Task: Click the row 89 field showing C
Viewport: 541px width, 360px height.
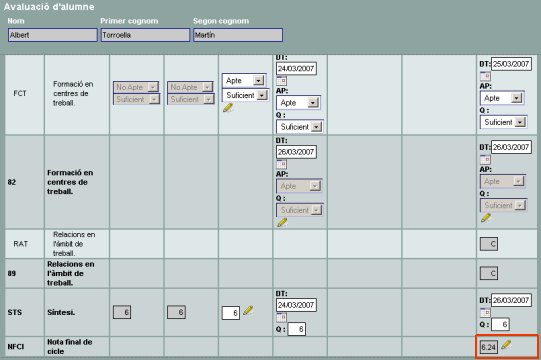Action: (489, 273)
